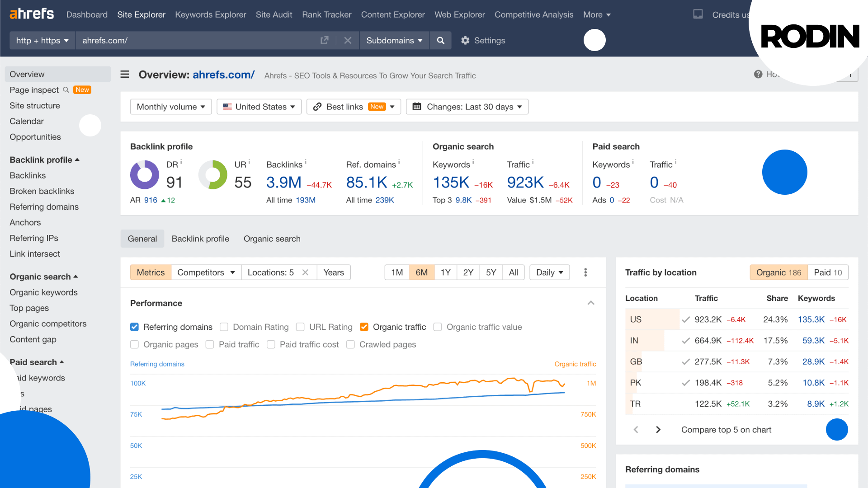Enable Paid traffic cost checkbox
The height and width of the screenshot is (488, 868).
(271, 344)
